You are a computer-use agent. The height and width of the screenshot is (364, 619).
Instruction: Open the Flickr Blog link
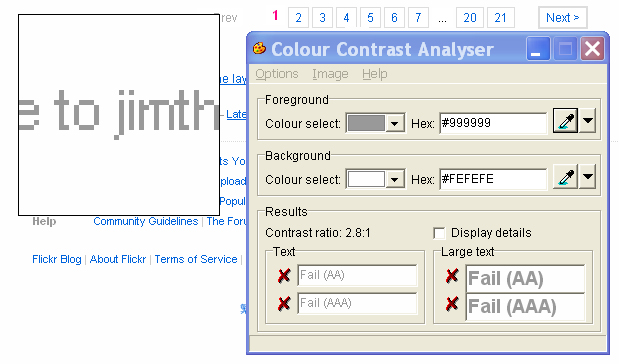pos(56,259)
